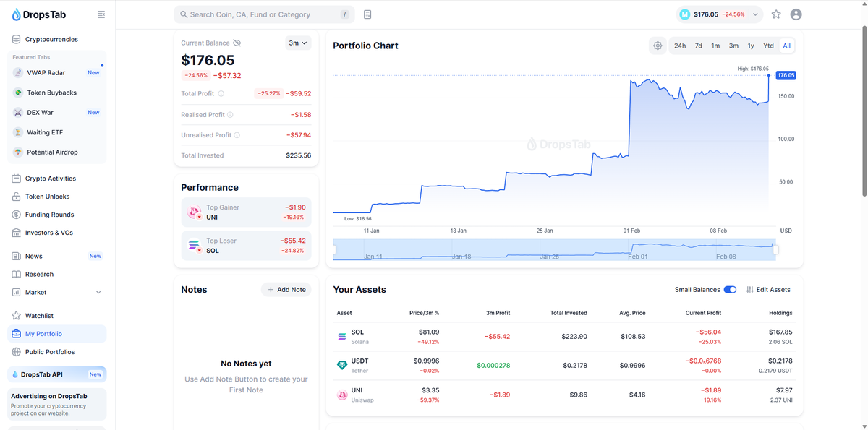The width and height of the screenshot is (868, 430).
Task: Open Top Gainer UNI card
Action: point(246,212)
